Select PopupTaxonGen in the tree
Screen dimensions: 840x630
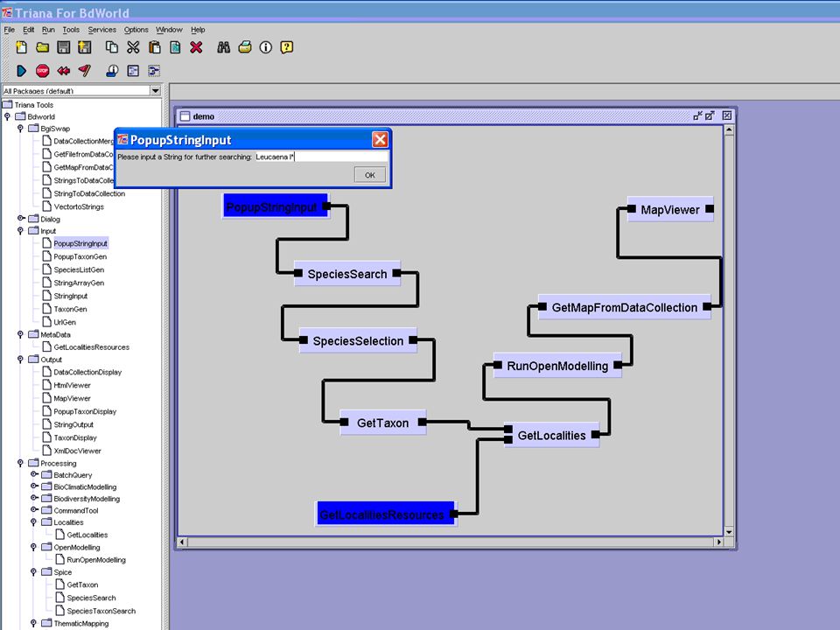80,256
